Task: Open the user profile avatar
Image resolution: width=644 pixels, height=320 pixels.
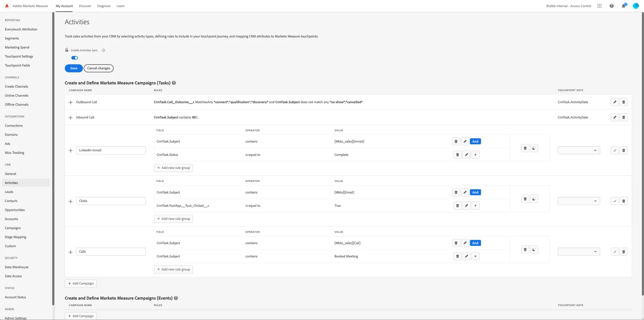Action: point(636,6)
